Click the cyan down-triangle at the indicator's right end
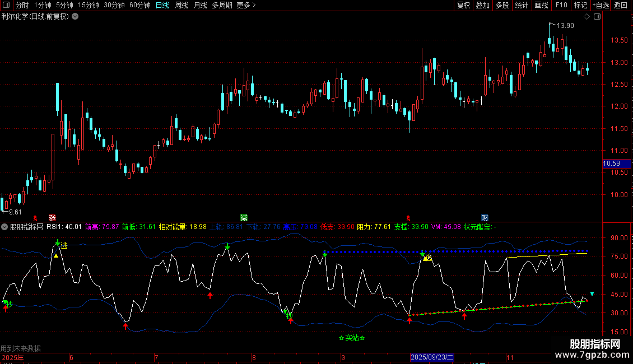The height and width of the screenshot is (364, 633). [592, 293]
